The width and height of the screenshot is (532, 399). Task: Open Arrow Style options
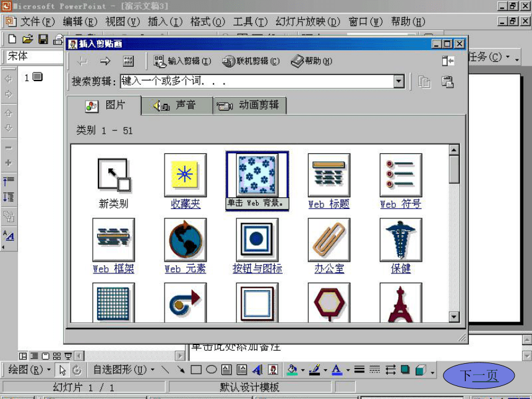[390, 369]
